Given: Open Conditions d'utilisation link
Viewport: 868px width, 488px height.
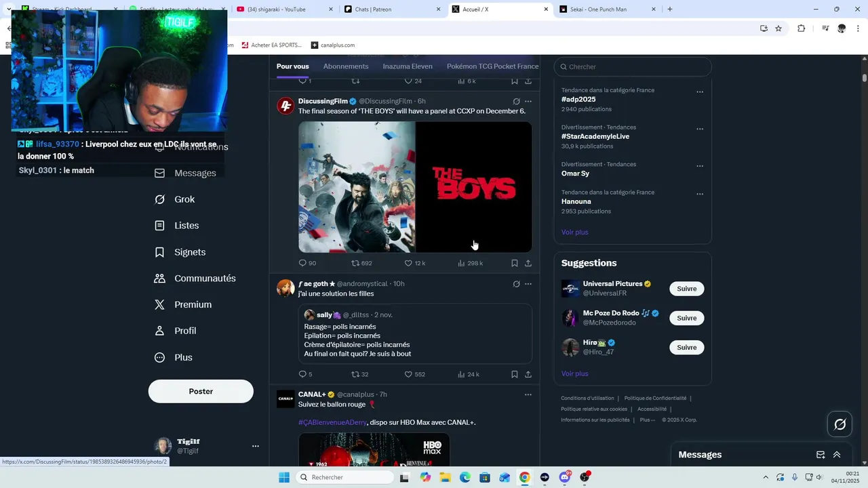Looking at the screenshot, I should pos(587,399).
